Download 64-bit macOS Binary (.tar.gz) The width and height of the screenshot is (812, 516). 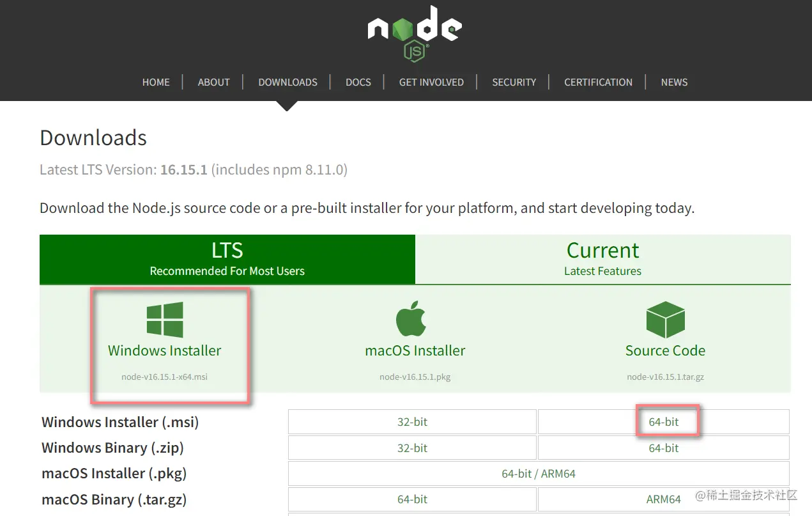point(412,499)
